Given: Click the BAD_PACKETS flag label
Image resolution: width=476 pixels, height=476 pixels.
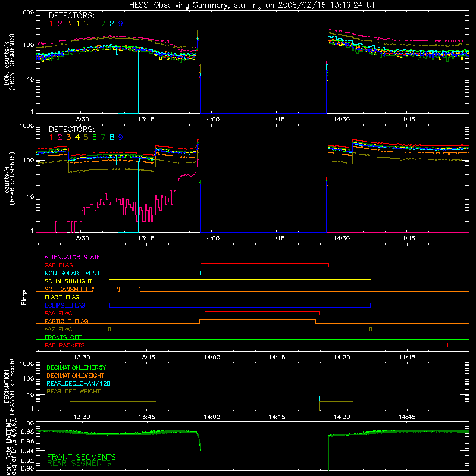Looking at the screenshot, I should pos(65,345).
